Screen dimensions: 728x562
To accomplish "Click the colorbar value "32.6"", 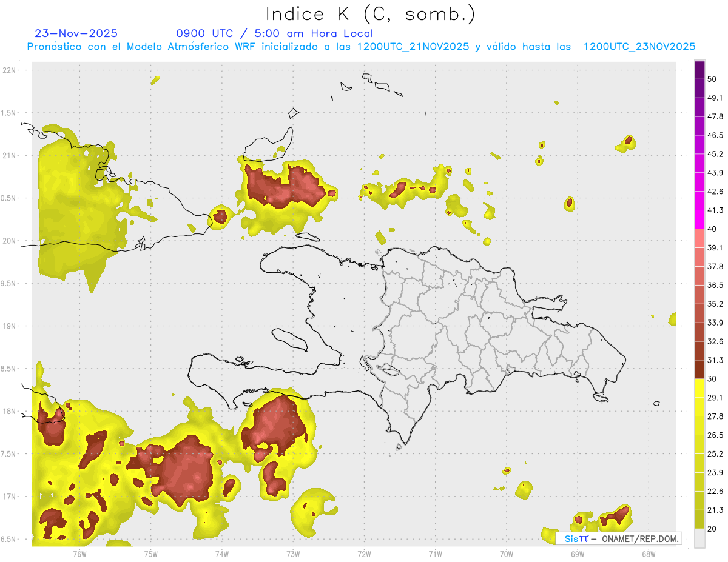I will (x=715, y=341).
